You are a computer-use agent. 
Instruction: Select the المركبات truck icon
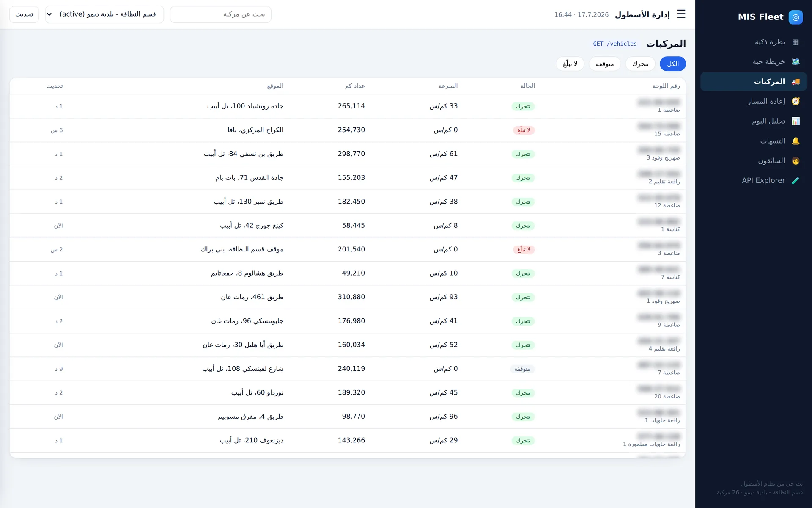(x=796, y=81)
